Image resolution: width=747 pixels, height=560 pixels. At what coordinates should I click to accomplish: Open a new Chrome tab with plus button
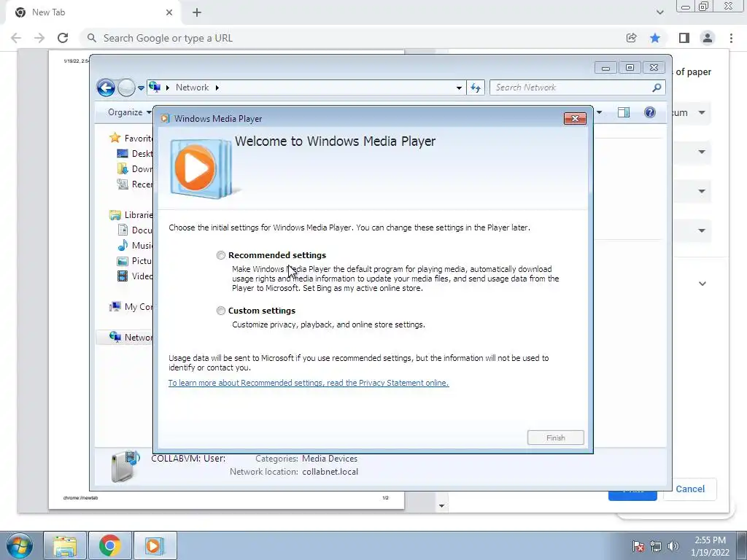click(197, 12)
